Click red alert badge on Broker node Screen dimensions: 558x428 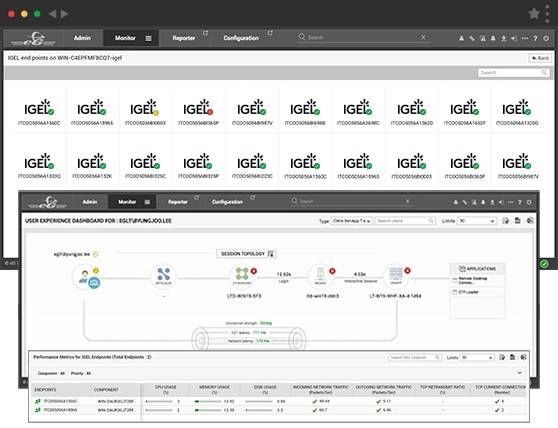point(332,271)
